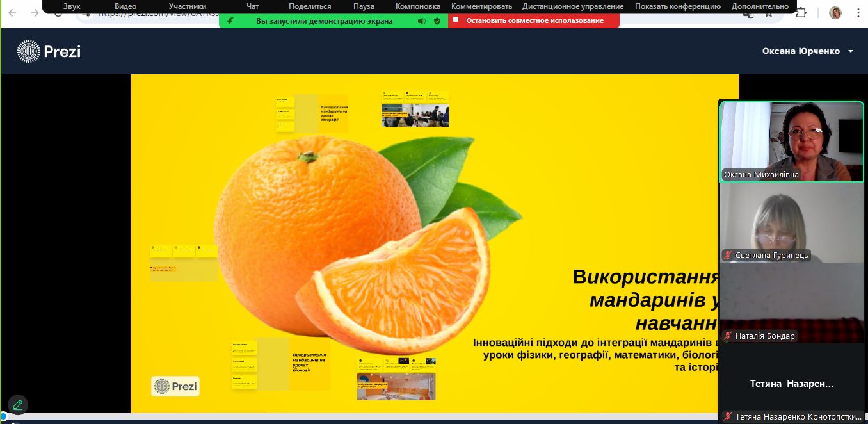
Task: Select Оксана Михайлівна video thumbnail
Action: pyautogui.click(x=791, y=142)
